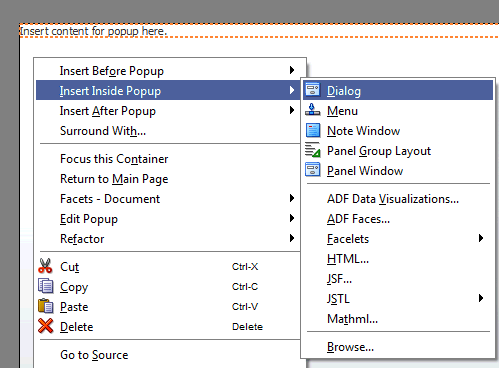
Task: Choose Copy from context menu
Action: [x=168, y=286]
